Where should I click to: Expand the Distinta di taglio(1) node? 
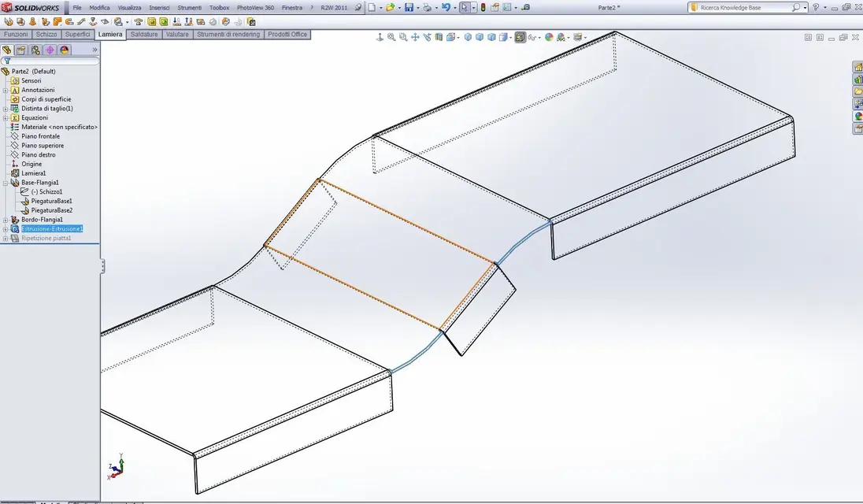pyautogui.click(x=6, y=109)
